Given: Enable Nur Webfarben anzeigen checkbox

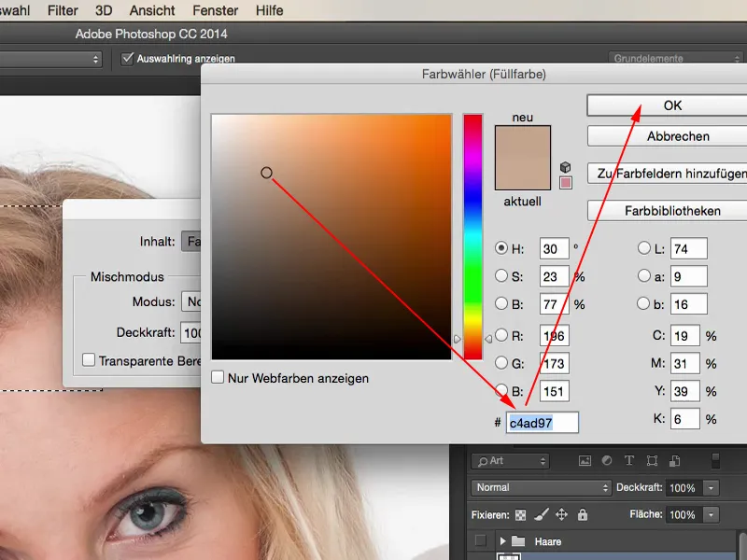Looking at the screenshot, I should 218,378.
